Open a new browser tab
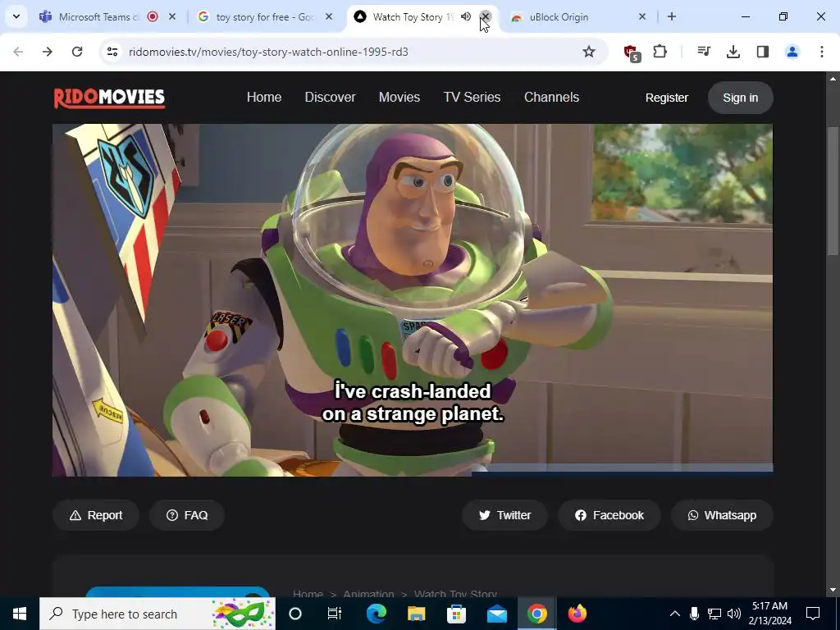The height and width of the screenshot is (630, 840). point(672,16)
